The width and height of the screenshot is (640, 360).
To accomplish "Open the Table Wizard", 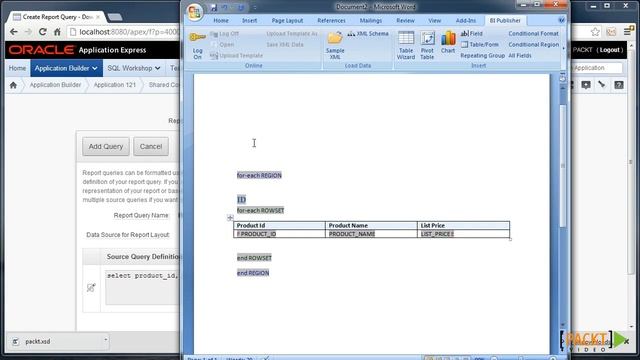I will pos(406,45).
